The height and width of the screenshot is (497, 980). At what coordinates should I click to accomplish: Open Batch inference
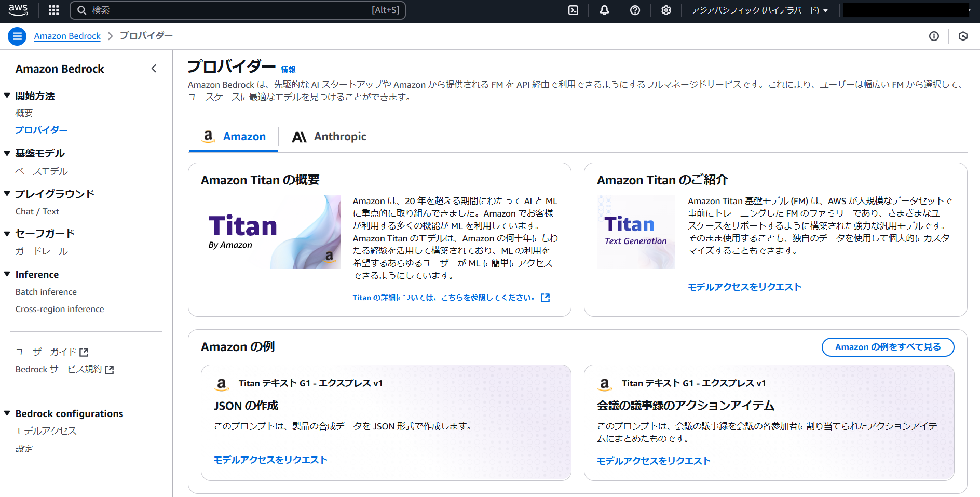[46, 292]
